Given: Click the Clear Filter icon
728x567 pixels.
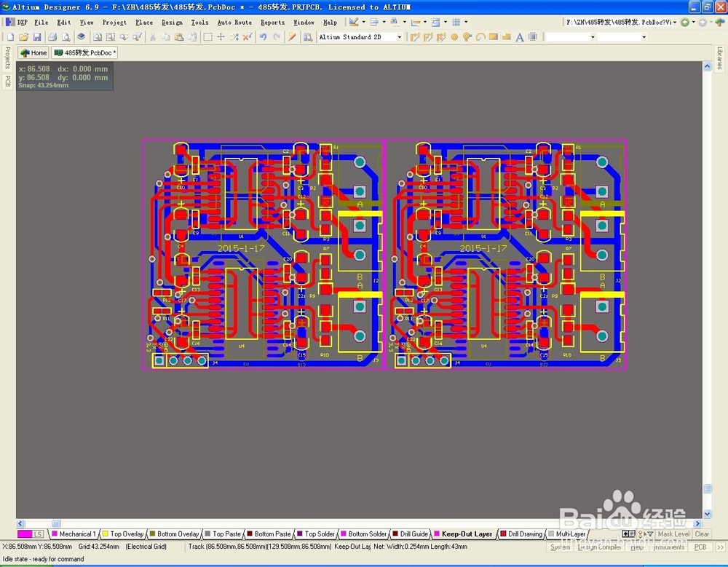Looking at the screenshot, I should point(248,36).
